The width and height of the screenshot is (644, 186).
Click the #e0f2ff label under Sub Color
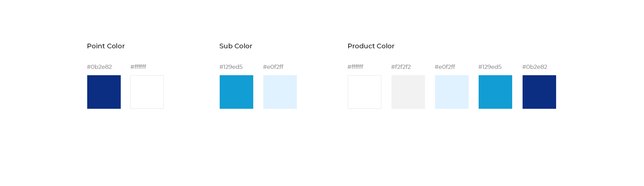click(273, 67)
